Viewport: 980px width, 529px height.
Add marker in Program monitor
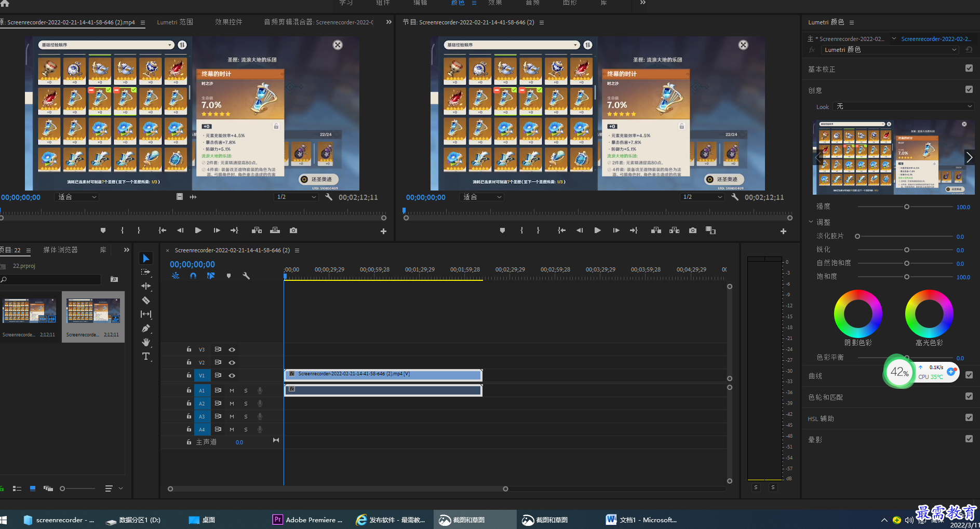(502, 230)
